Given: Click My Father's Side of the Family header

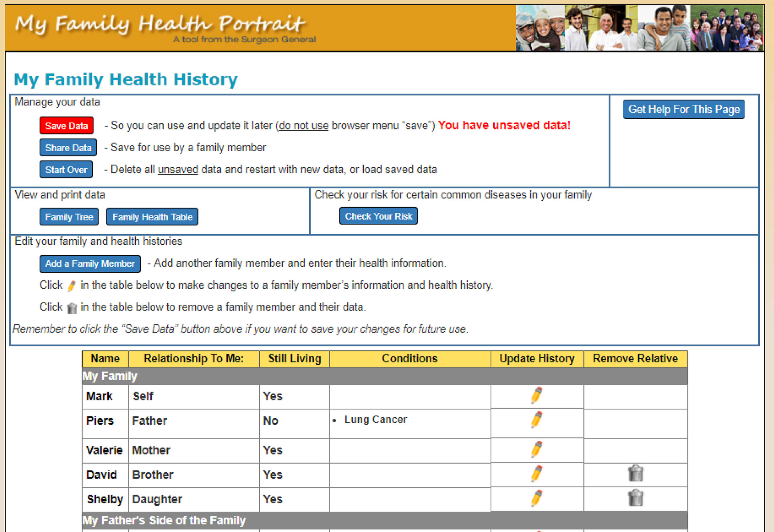Looking at the screenshot, I should click(x=385, y=521).
